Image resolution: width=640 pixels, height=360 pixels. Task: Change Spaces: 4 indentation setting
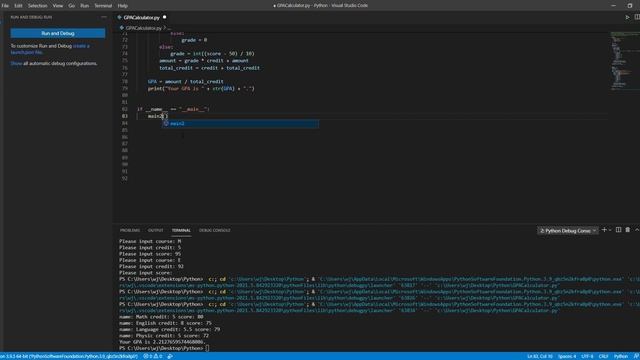pos(567,356)
